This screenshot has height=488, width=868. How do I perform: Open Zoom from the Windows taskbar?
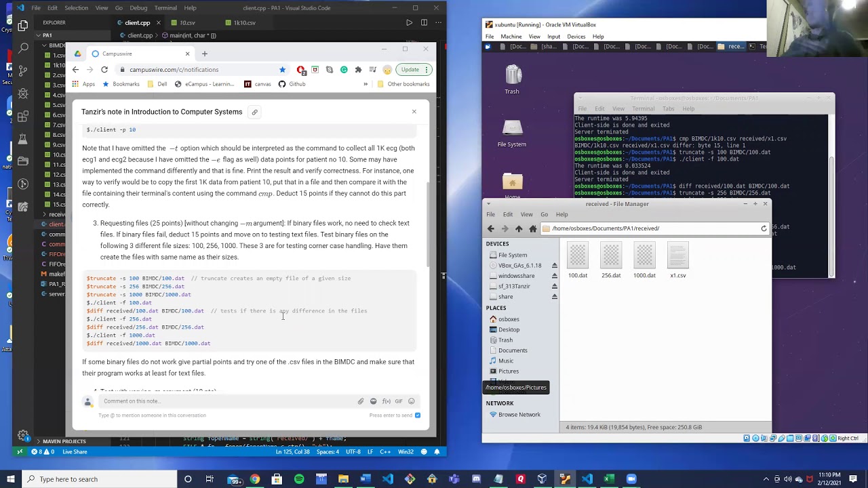pyautogui.click(x=631, y=479)
